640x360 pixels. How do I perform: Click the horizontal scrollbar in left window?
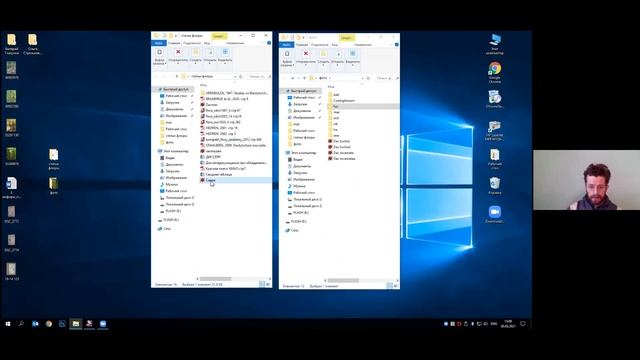coord(216,279)
